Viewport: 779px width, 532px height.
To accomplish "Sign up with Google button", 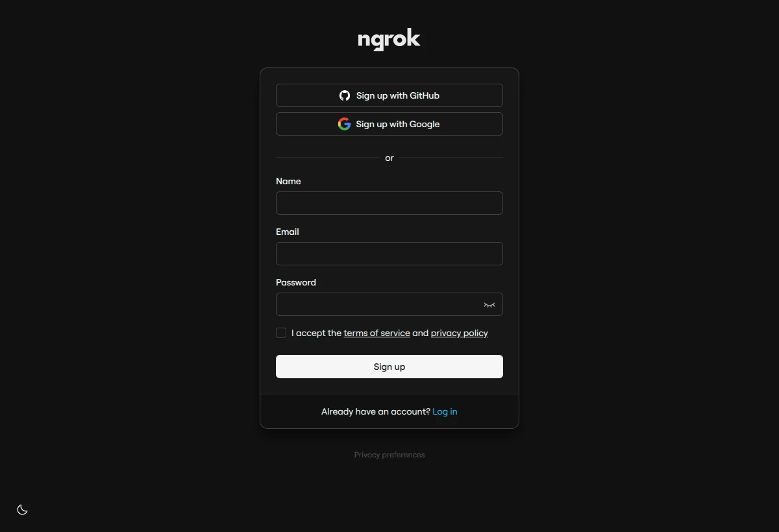I will [x=389, y=124].
